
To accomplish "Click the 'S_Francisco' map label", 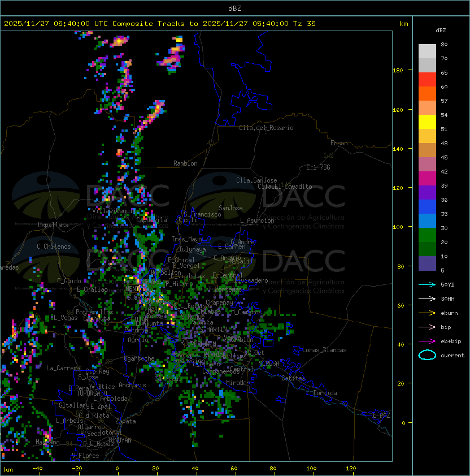I will pyautogui.click(x=202, y=214).
